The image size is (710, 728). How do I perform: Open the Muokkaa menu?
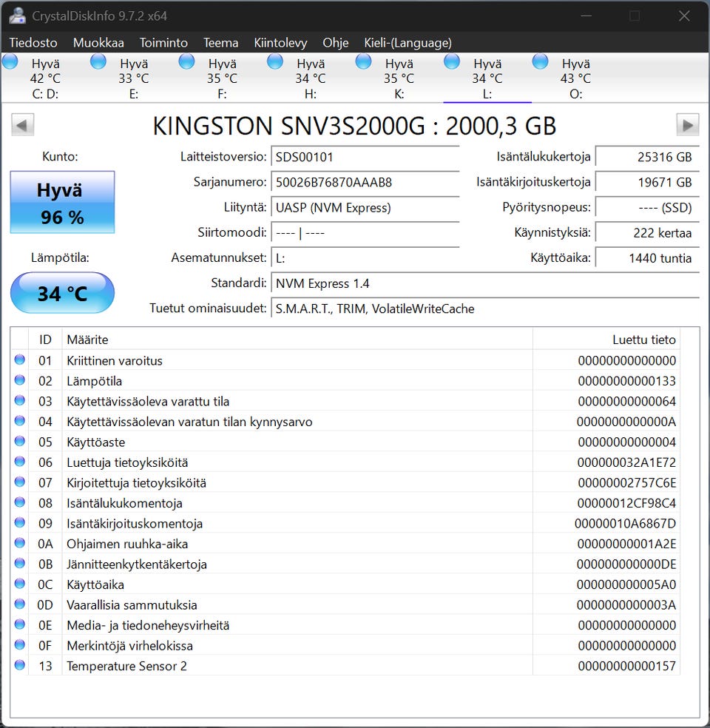[98, 43]
